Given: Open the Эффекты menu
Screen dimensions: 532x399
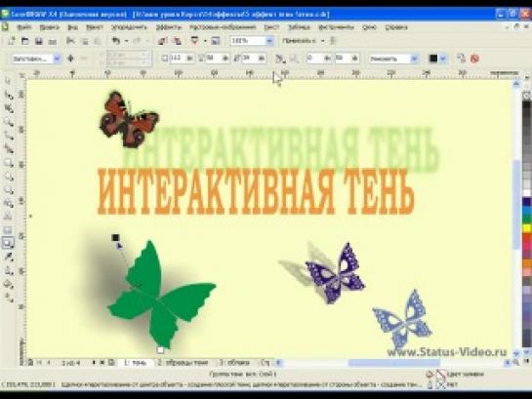Looking at the screenshot, I should [169, 27].
